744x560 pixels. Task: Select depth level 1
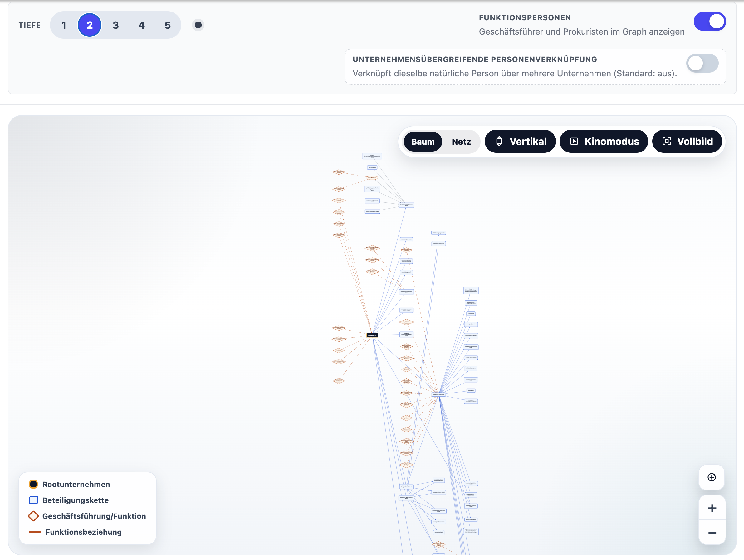(64, 25)
